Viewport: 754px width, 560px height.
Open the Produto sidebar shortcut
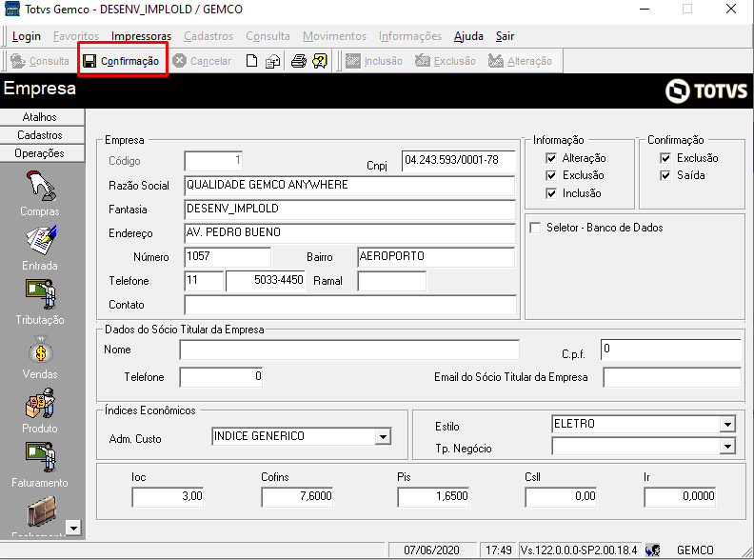pos(40,411)
